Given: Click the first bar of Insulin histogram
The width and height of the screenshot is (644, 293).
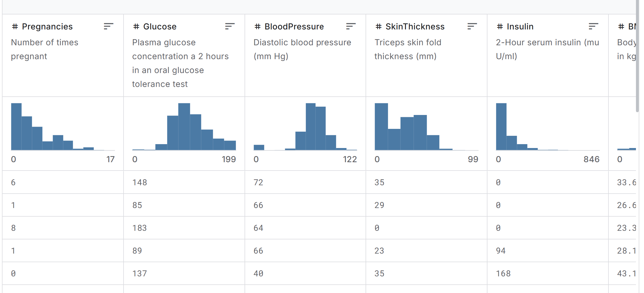Looking at the screenshot, I should coord(501,127).
